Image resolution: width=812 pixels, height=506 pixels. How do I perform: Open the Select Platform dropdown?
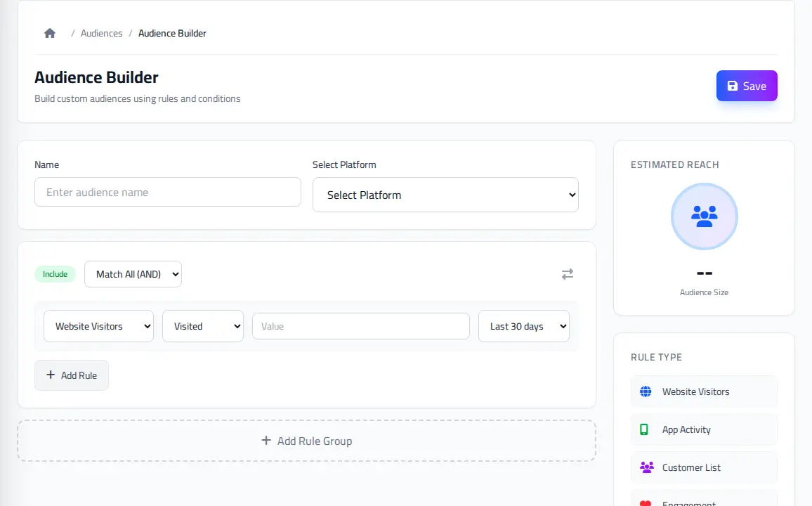pos(445,195)
